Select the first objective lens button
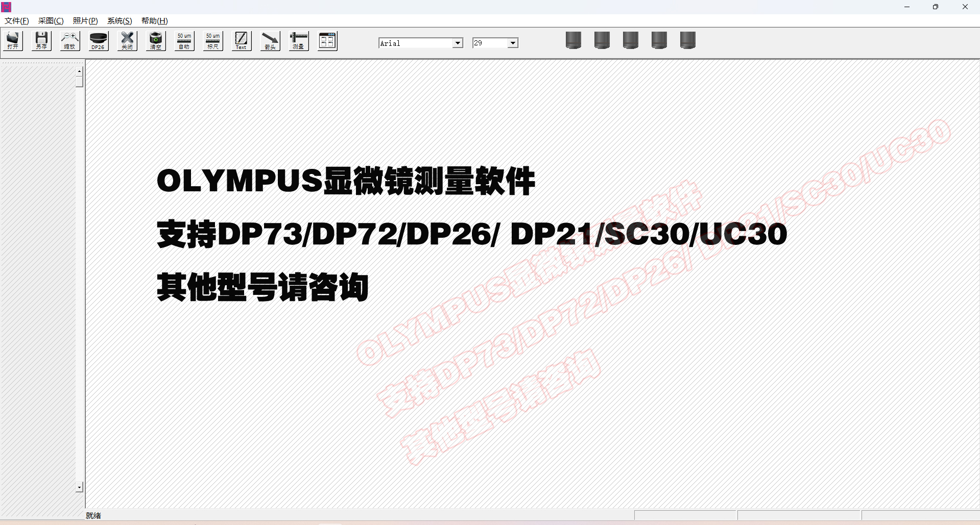This screenshot has width=980, height=525. [573, 40]
